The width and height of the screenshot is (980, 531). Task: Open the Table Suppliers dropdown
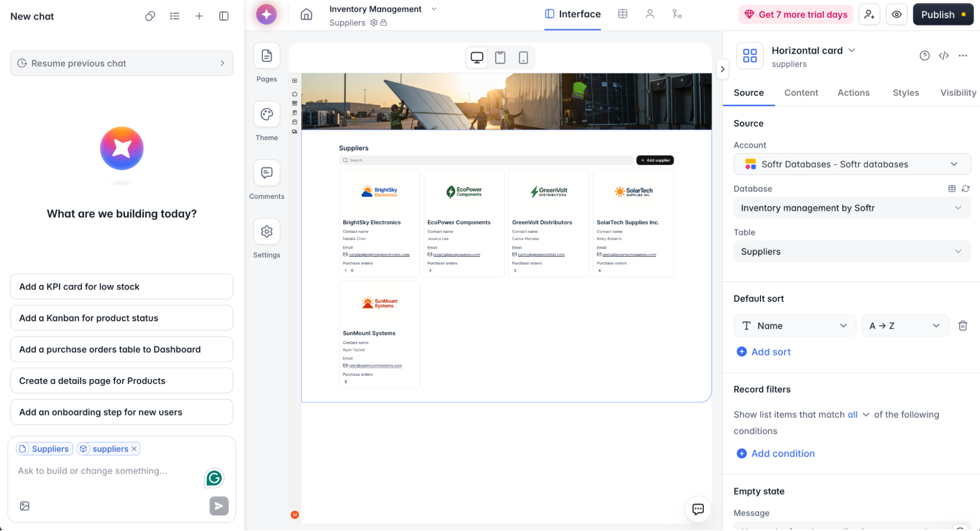(x=852, y=251)
